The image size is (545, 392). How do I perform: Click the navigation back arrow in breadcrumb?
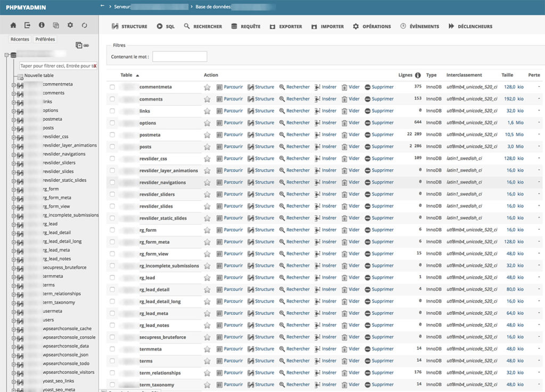pos(102,6)
